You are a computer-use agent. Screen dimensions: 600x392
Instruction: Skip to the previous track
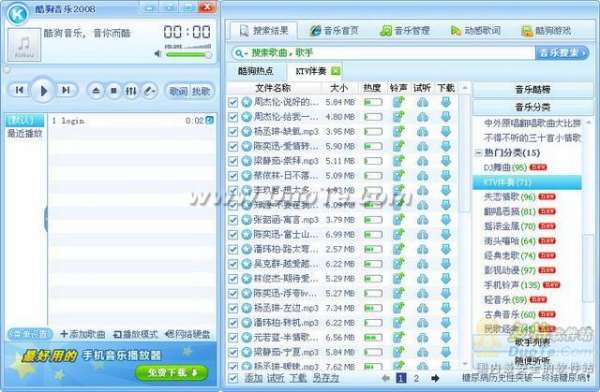coord(19,90)
